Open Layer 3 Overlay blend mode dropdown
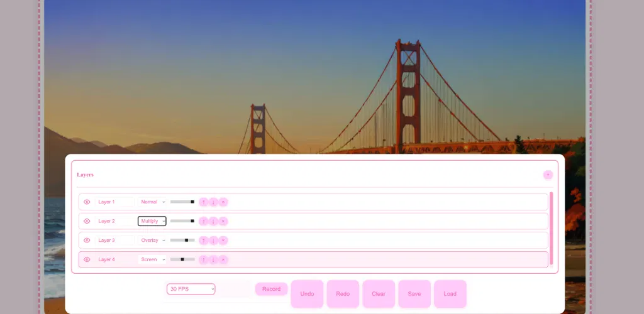Viewport: 644px width, 314px height. (152, 241)
